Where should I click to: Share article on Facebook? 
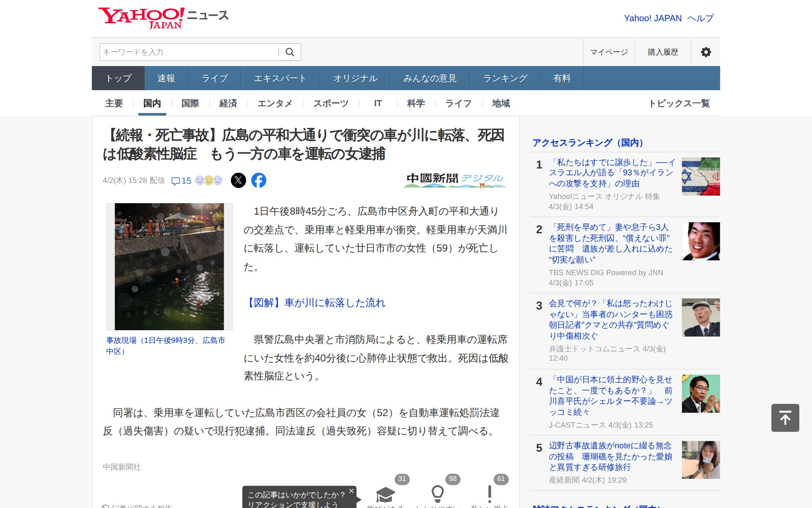(259, 180)
